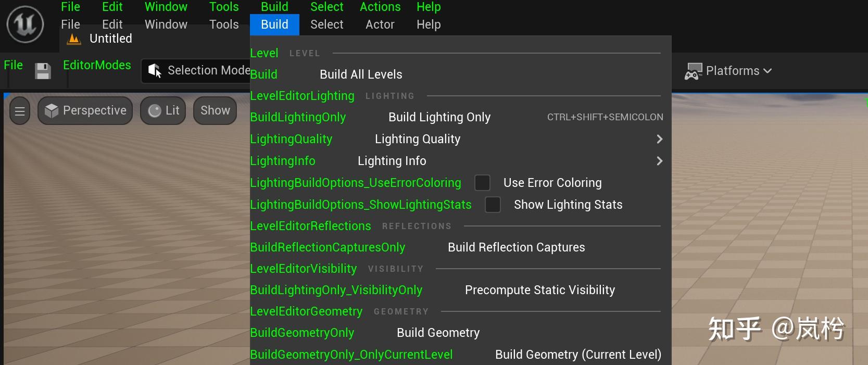This screenshot has height=365, width=868.
Task: Expand the Lighting Info submenu arrow
Action: 659,161
